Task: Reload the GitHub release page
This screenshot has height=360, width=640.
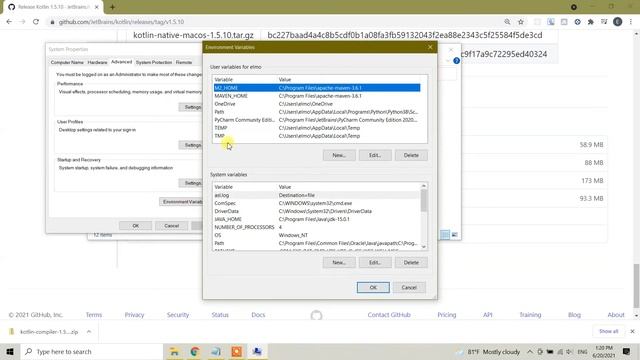Action: click(36, 22)
